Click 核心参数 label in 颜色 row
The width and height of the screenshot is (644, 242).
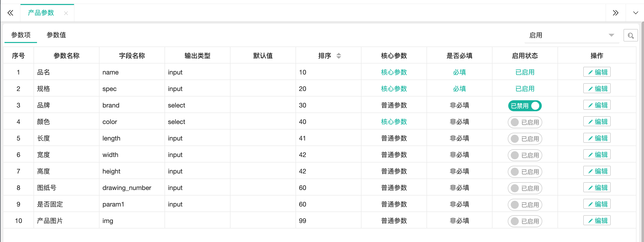394,122
